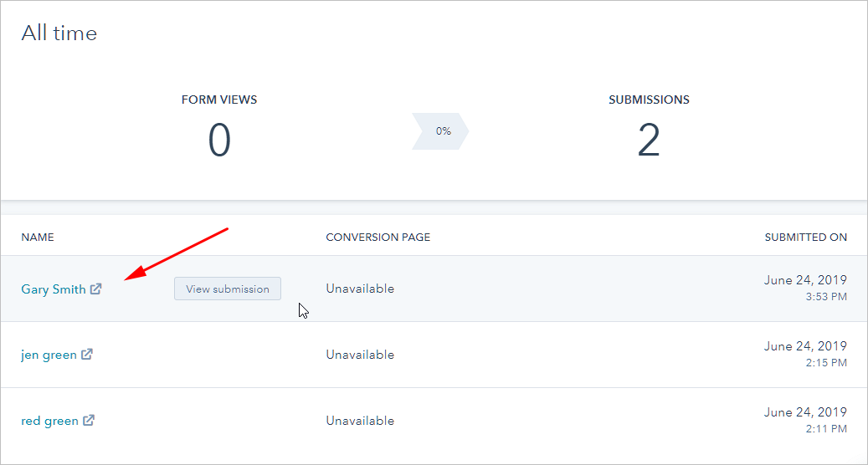Click the All time heading

[x=59, y=33]
